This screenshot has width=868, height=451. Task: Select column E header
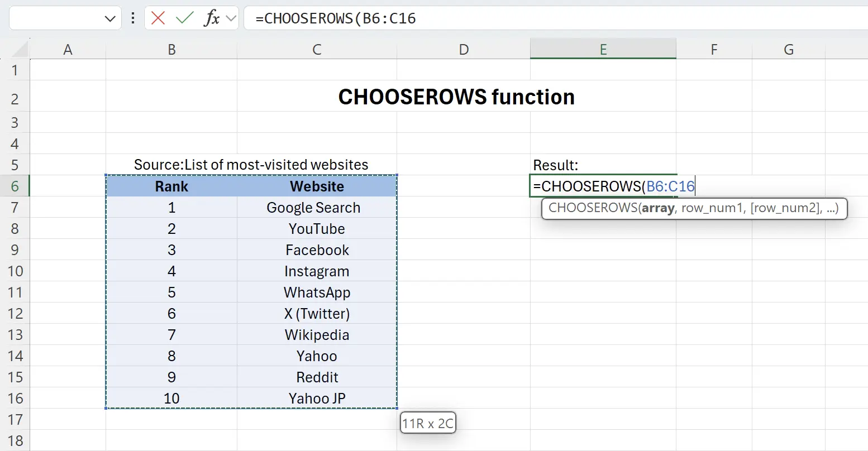tap(603, 49)
